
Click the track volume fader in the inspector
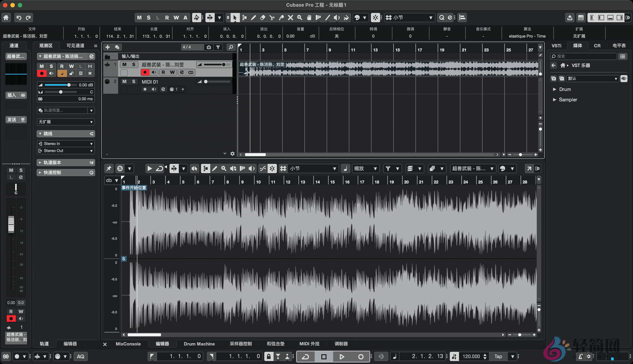(x=69, y=85)
